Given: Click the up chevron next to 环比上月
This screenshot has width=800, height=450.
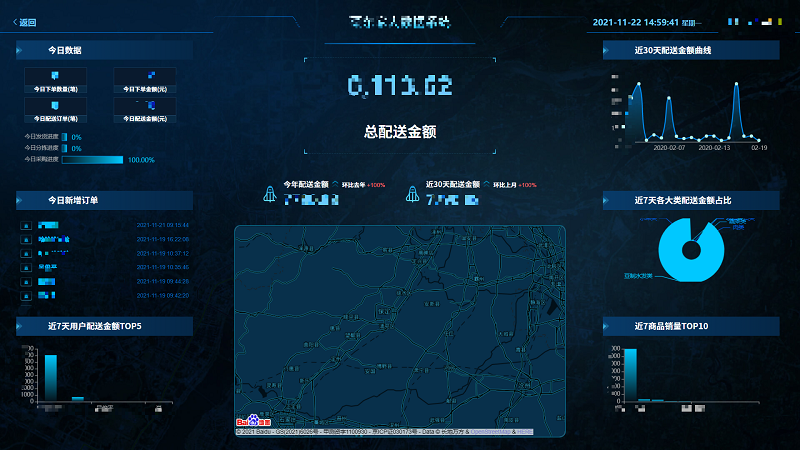Looking at the screenshot, I should tap(488, 185).
